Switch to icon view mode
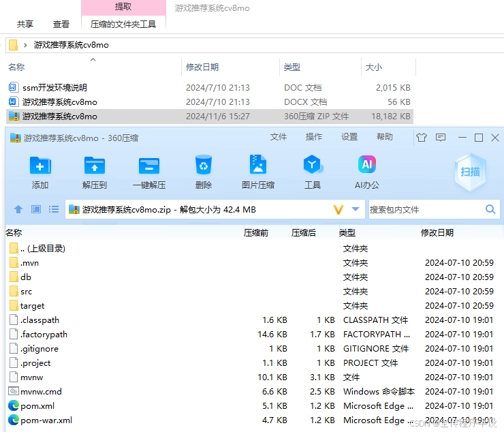The width and height of the screenshot is (504, 432). (x=36, y=209)
